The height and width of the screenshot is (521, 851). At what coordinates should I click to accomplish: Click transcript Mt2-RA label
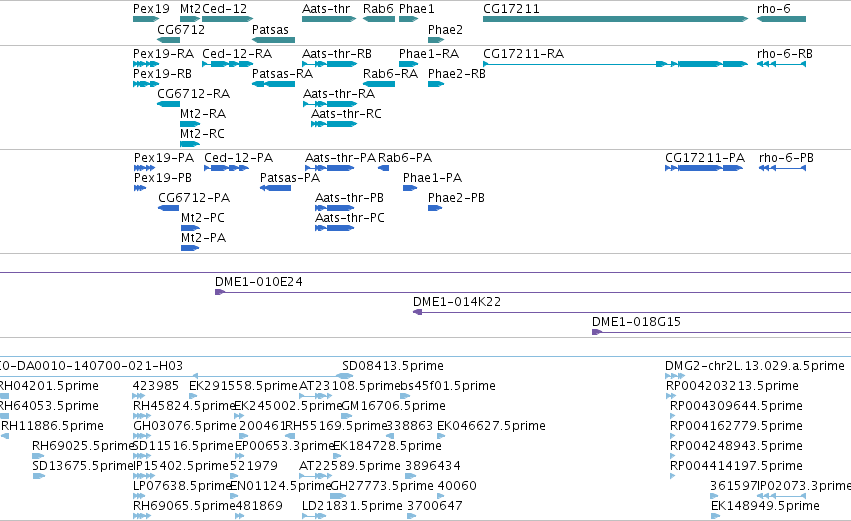click(x=203, y=114)
